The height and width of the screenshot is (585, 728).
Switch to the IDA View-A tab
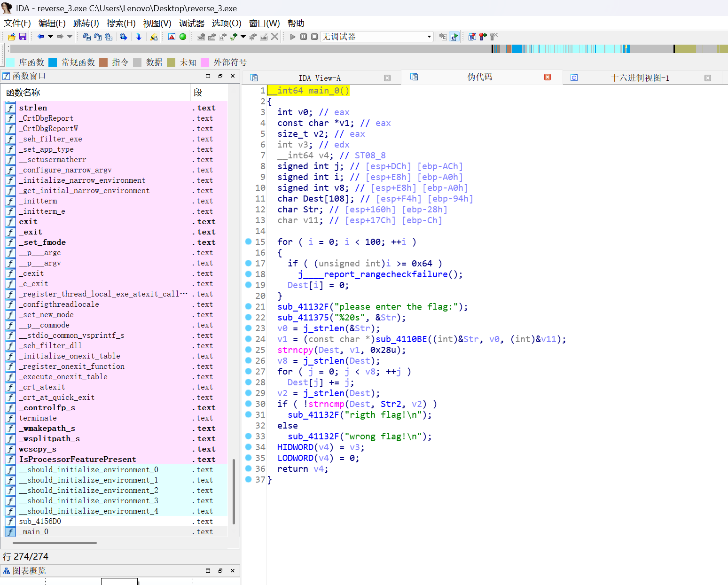pyautogui.click(x=320, y=78)
